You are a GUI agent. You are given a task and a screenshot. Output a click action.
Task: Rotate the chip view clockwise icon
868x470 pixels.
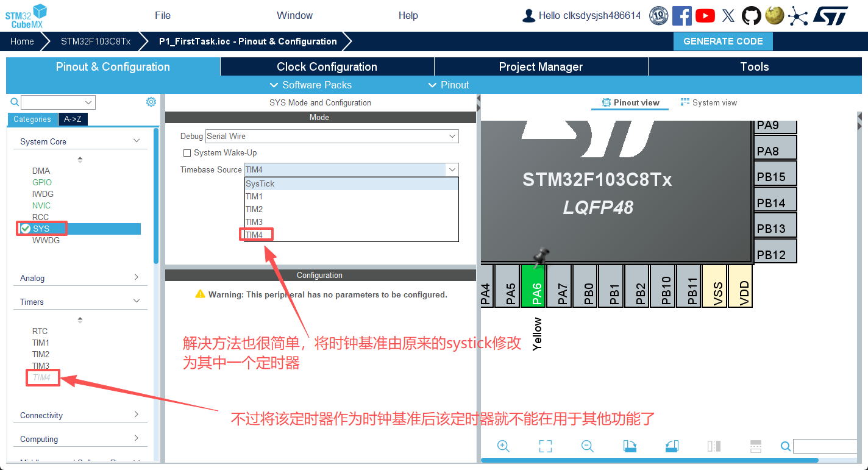(x=630, y=446)
